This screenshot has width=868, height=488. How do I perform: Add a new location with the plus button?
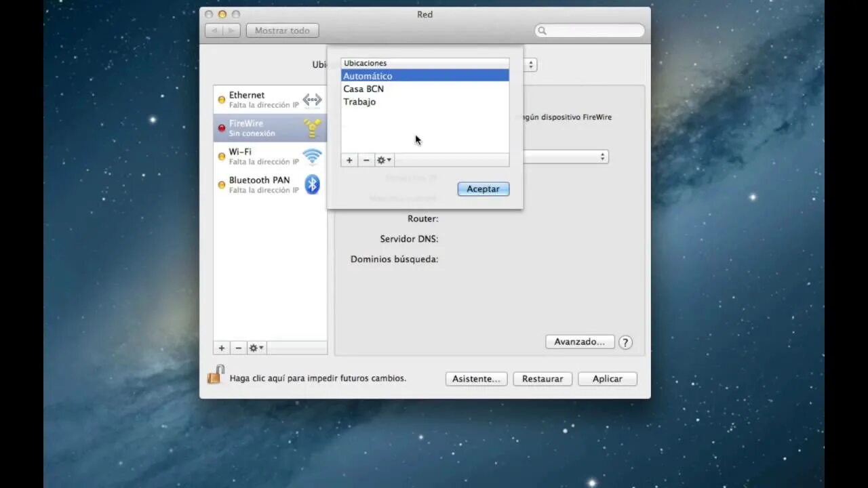[349, 160]
